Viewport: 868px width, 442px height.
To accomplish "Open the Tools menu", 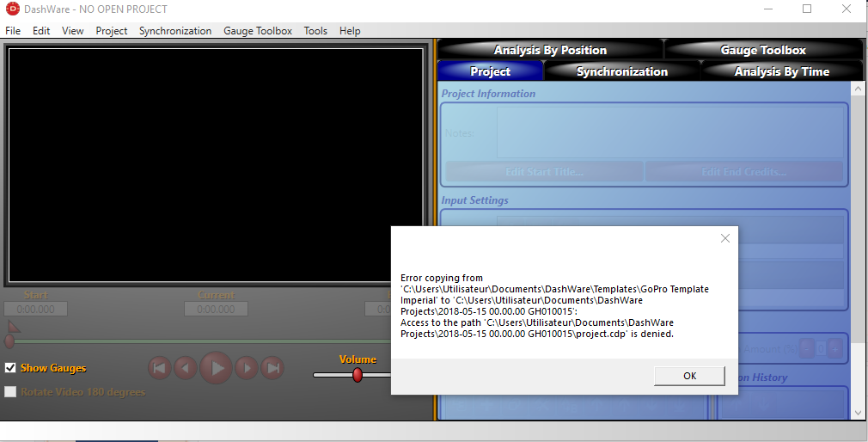I will coord(315,31).
